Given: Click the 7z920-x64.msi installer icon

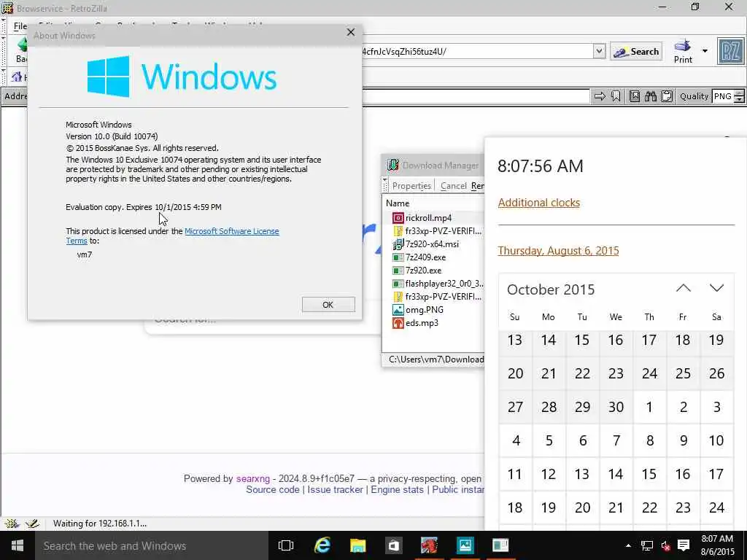Looking at the screenshot, I should coord(398,244).
